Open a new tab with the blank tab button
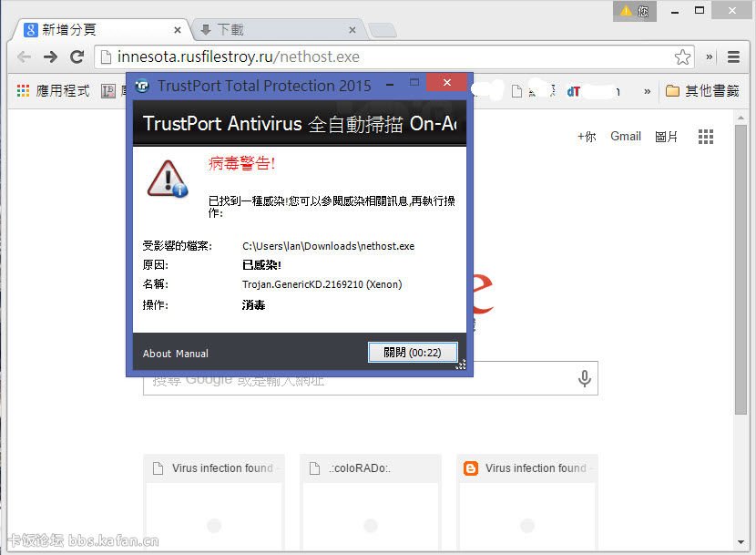The height and width of the screenshot is (555, 756). click(x=383, y=30)
